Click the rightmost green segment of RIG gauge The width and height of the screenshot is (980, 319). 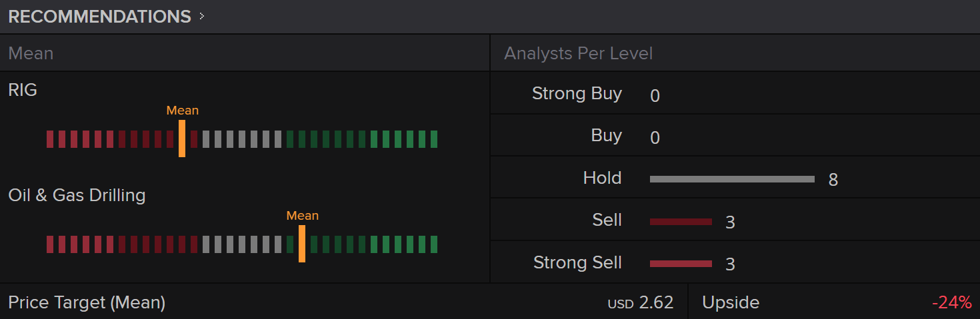click(x=434, y=139)
